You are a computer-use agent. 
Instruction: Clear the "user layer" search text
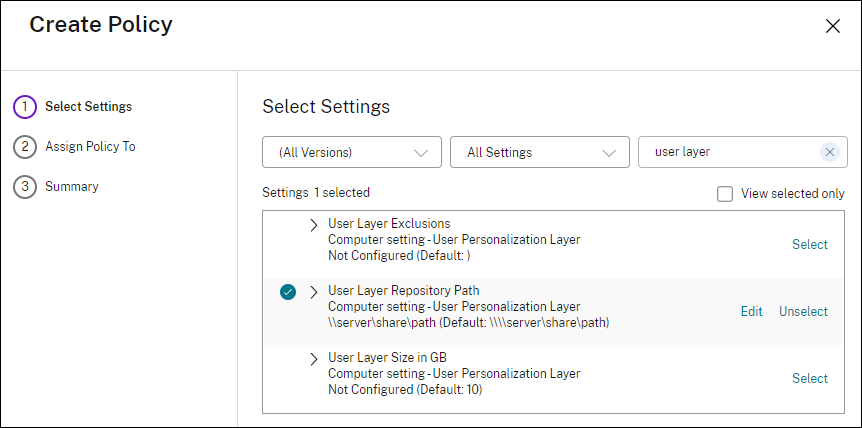point(829,152)
